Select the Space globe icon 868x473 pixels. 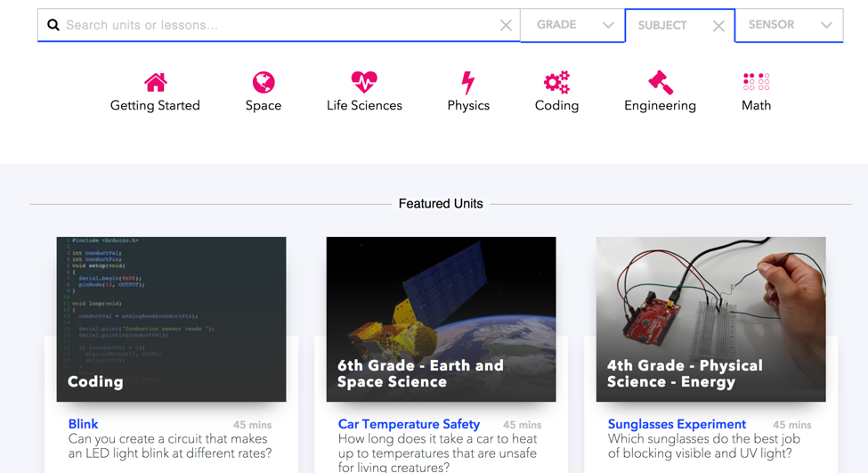tap(264, 82)
